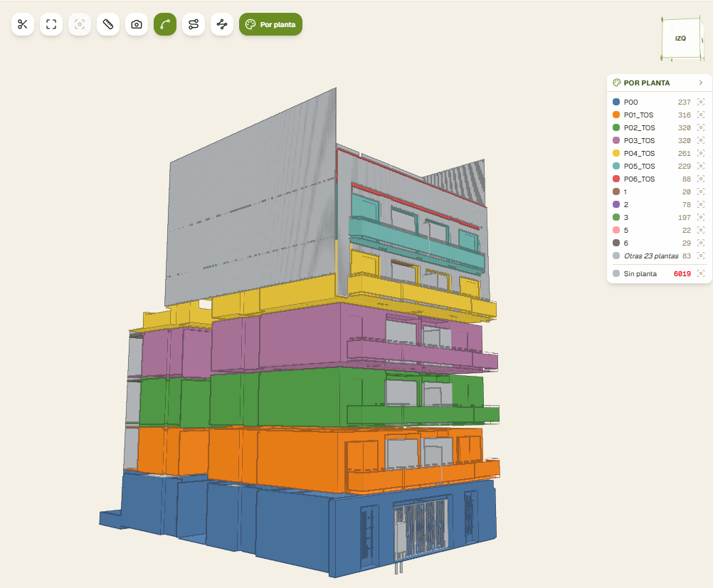The image size is (713, 588).
Task: Click the greyed focus-selection toolbar icon
Action: tap(80, 24)
